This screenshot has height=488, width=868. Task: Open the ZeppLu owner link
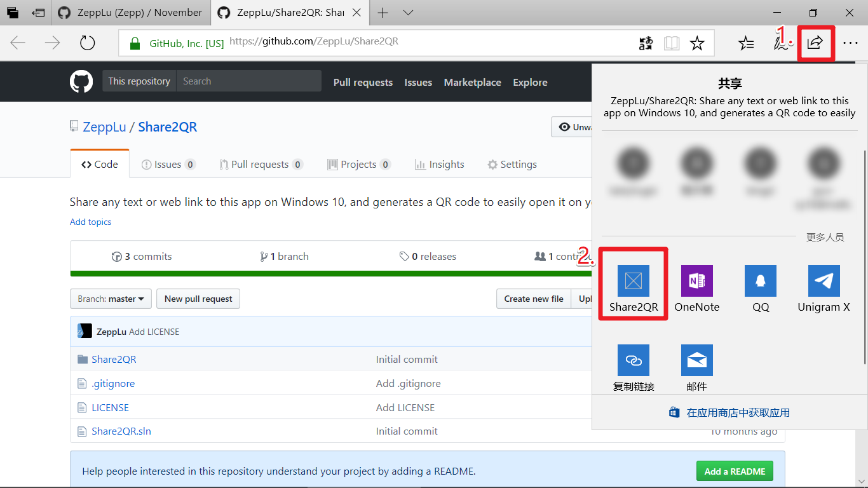[104, 126]
